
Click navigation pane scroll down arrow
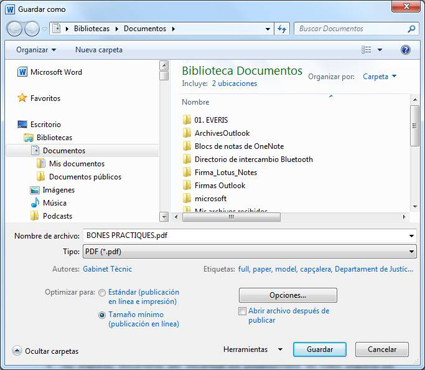(164, 217)
